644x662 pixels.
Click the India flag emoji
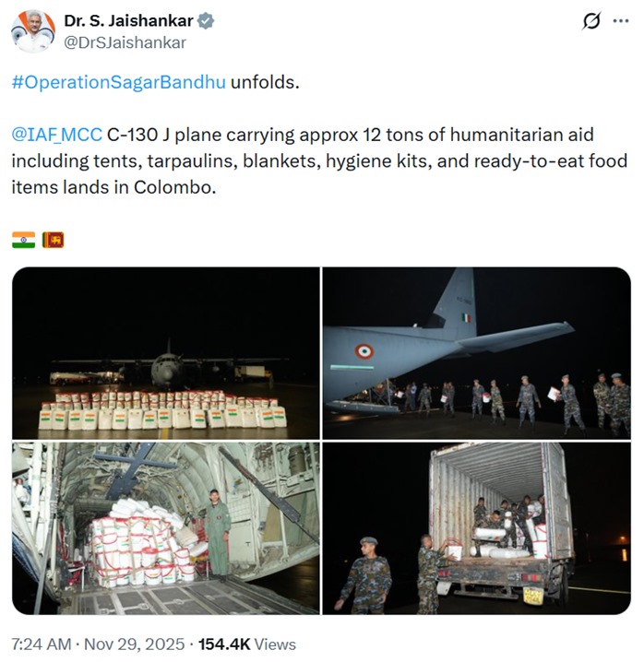click(x=24, y=240)
